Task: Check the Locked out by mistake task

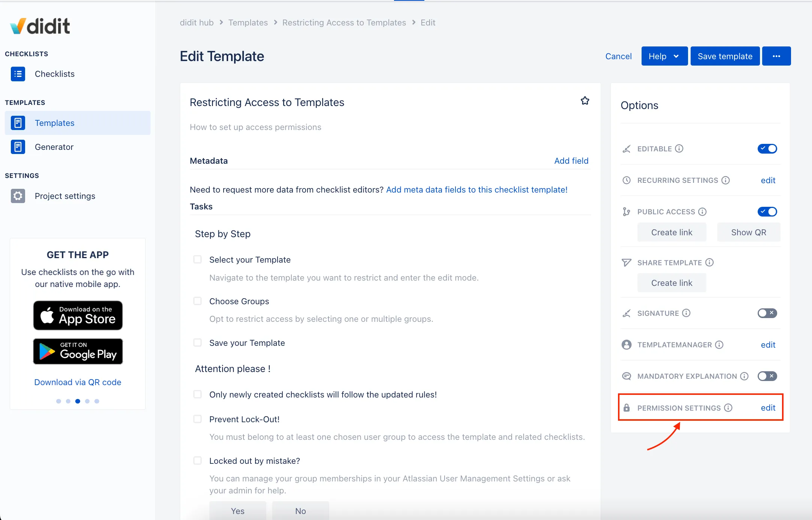Action: click(197, 461)
